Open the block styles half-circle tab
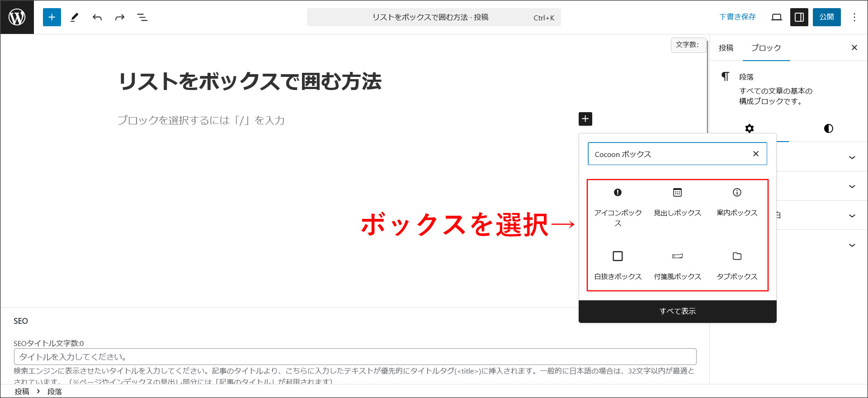Screen dimensions: 868x398 [829, 128]
